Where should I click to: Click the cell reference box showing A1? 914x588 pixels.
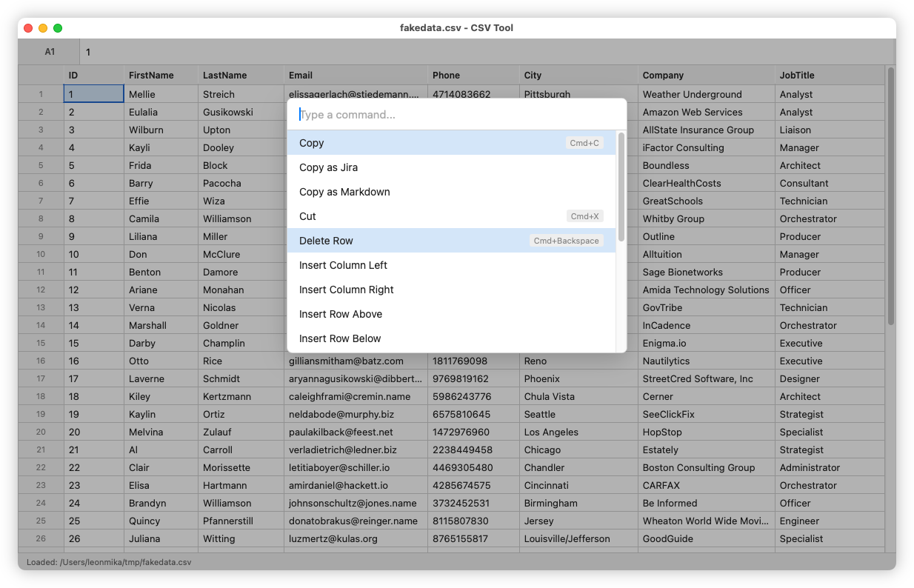click(x=50, y=52)
